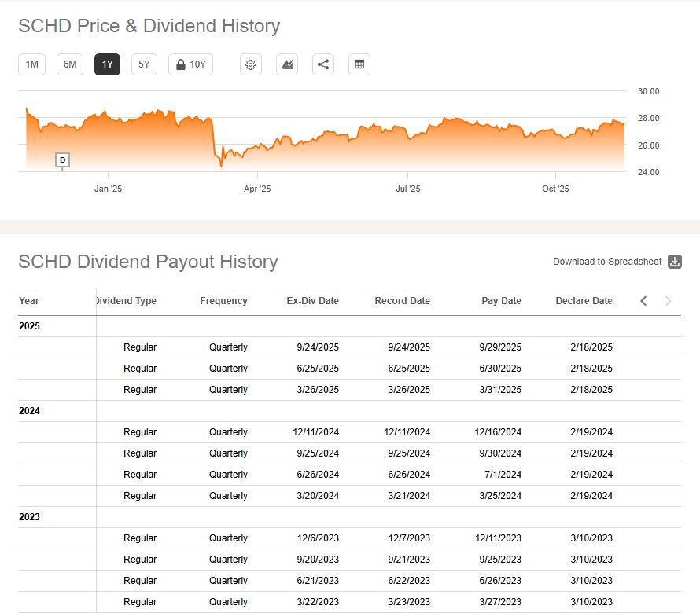Click Jan '25 axis label on chart
The width and height of the screenshot is (700, 613).
(108, 189)
